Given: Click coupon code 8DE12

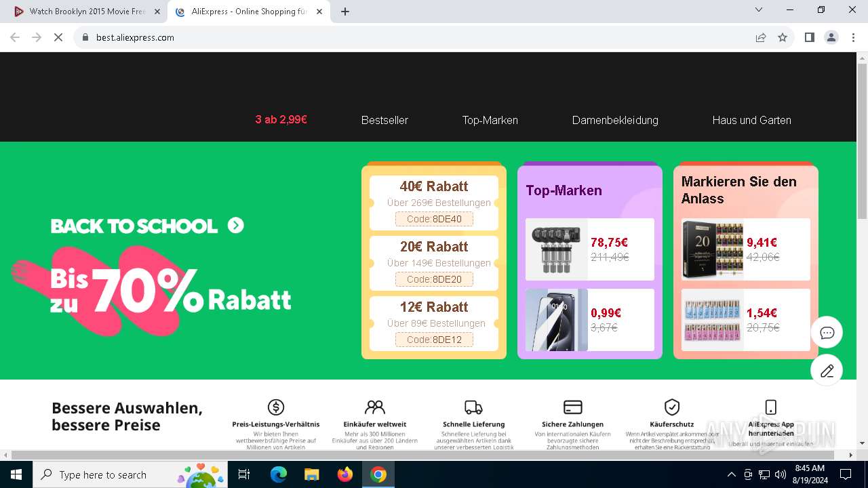Looking at the screenshot, I should click(434, 340).
